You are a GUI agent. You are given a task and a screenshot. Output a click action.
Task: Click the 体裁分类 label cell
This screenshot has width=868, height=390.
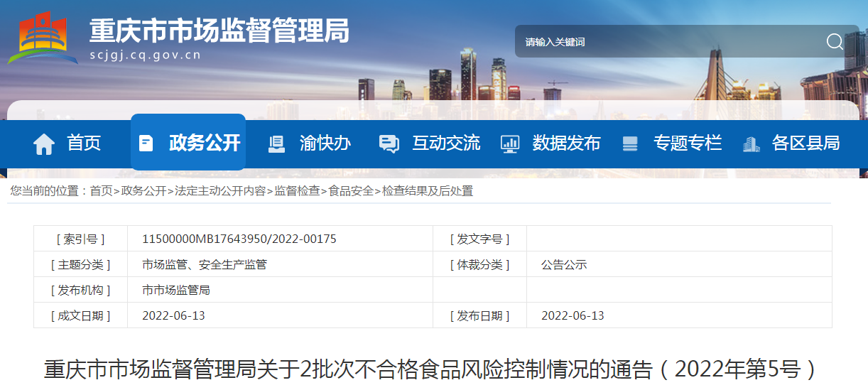click(479, 264)
